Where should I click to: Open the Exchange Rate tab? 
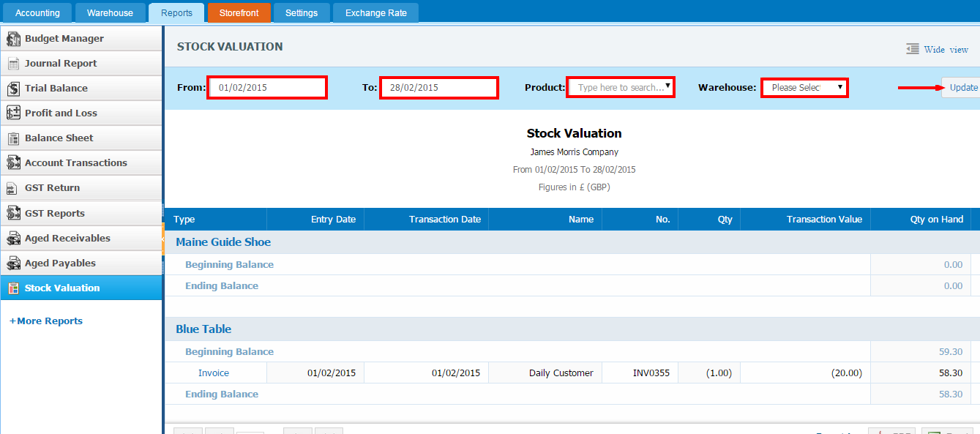coord(376,13)
